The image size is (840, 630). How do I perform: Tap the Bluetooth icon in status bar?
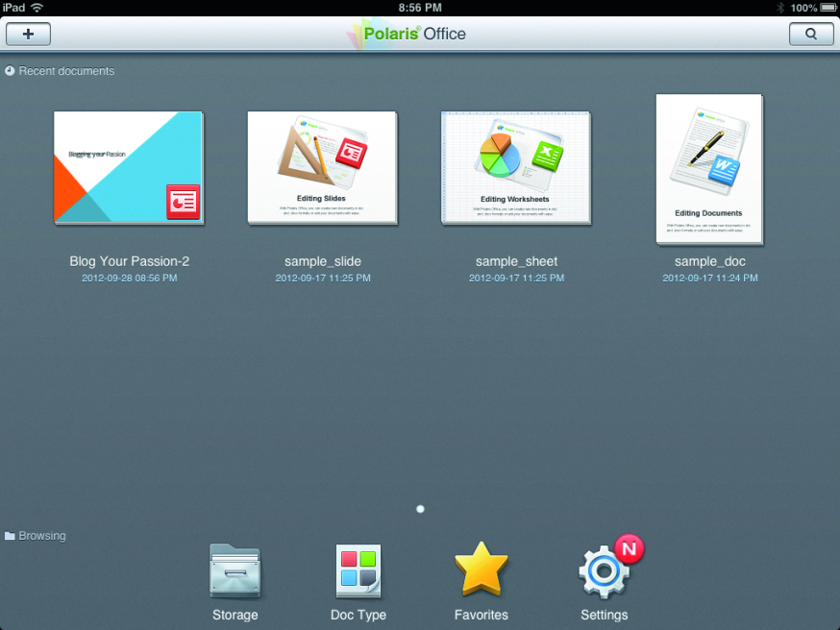click(x=780, y=8)
